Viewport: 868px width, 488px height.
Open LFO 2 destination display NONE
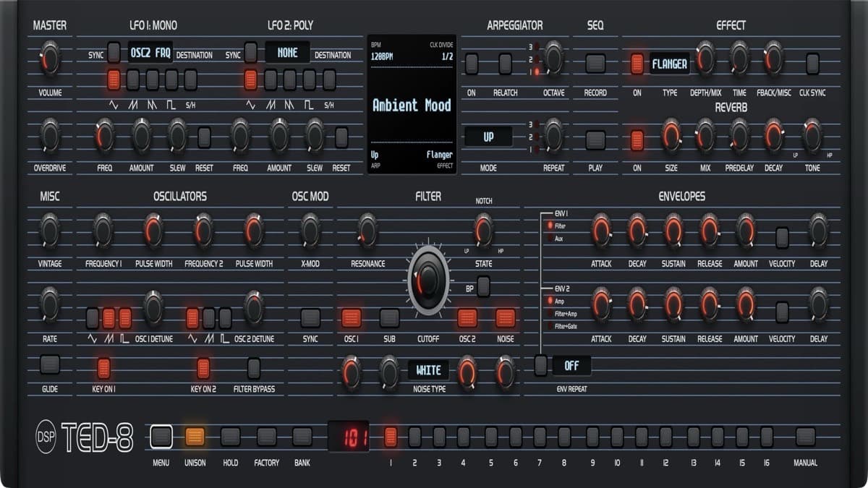[288, 53]
